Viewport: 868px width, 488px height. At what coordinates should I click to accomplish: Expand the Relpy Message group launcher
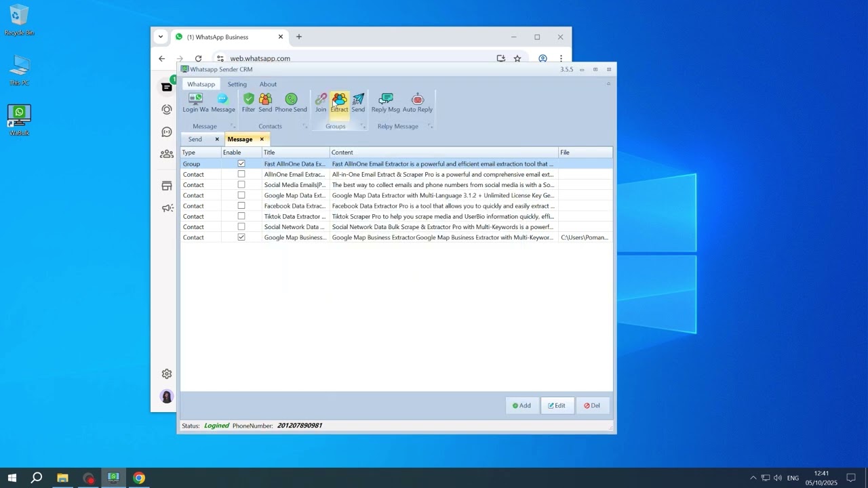point(431,126)
